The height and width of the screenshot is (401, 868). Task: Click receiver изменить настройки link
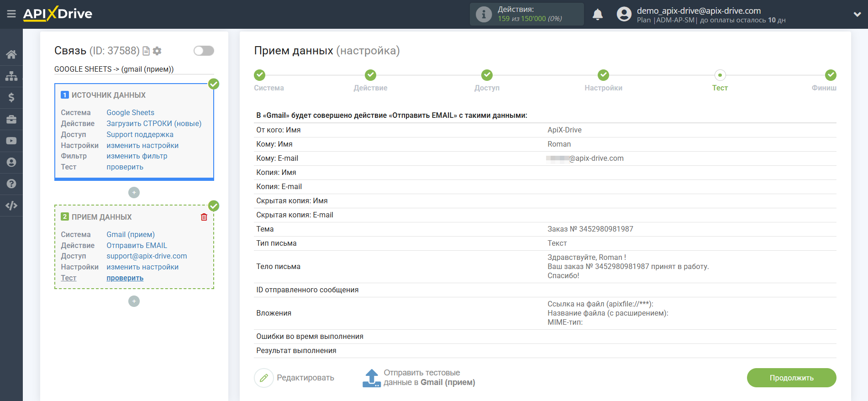tap(142, 267)
